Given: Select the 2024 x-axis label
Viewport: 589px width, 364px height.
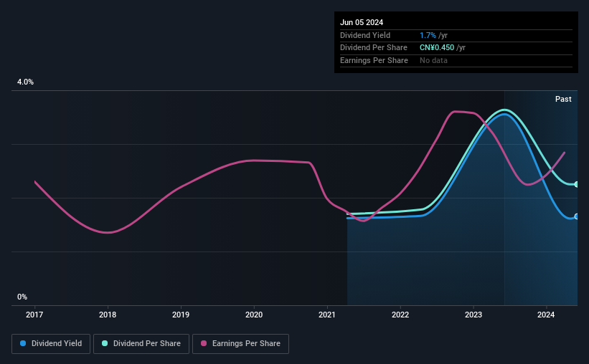Looking at the screenshot, I should pos(546,315).
